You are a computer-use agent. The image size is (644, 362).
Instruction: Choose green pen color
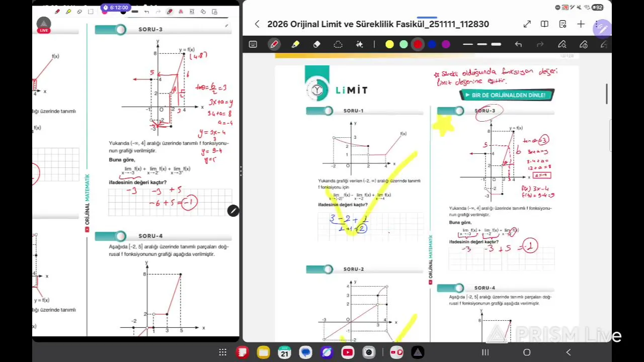coord(404,44)
